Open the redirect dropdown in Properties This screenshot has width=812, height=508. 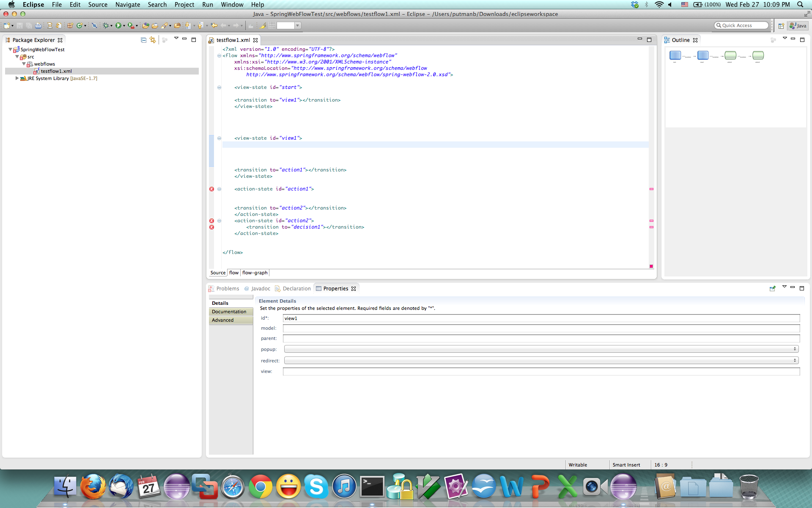pyautogui.click(x=541, y=361)
